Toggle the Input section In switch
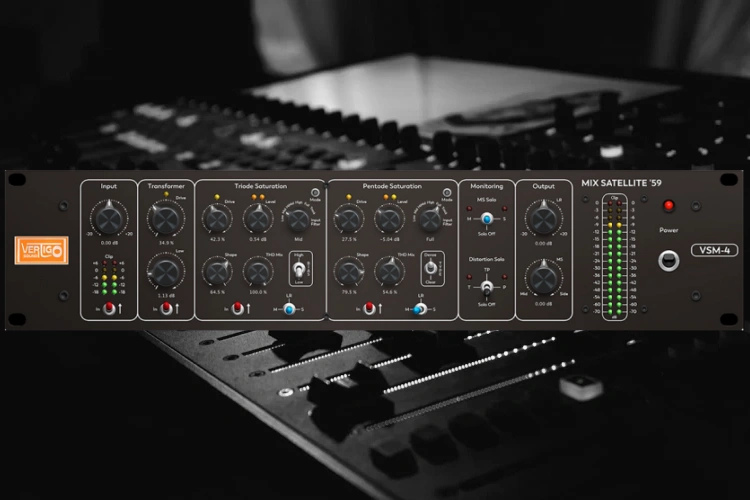This screenshot has width=750, height=500. [110, 309]
